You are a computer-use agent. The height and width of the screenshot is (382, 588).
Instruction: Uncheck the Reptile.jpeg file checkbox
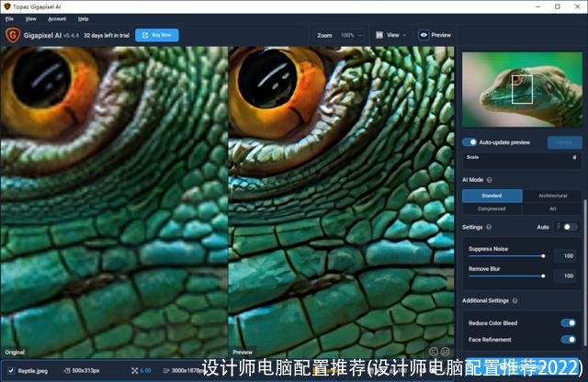pos(10,371)
